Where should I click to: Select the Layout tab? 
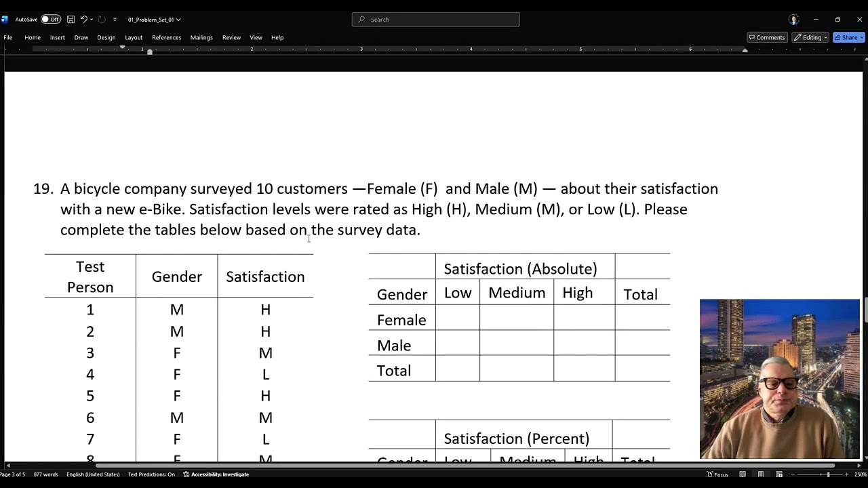click(x=134, y=37)
